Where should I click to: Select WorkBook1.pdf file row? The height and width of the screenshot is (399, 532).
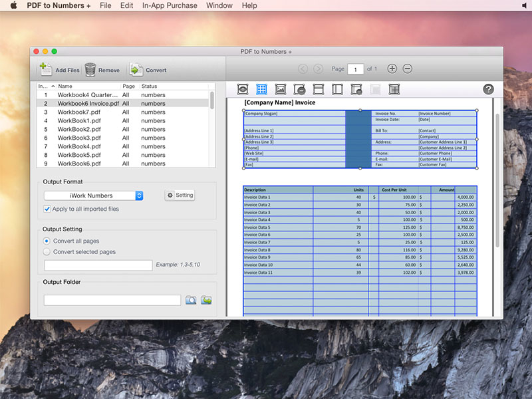pos(123,121)
